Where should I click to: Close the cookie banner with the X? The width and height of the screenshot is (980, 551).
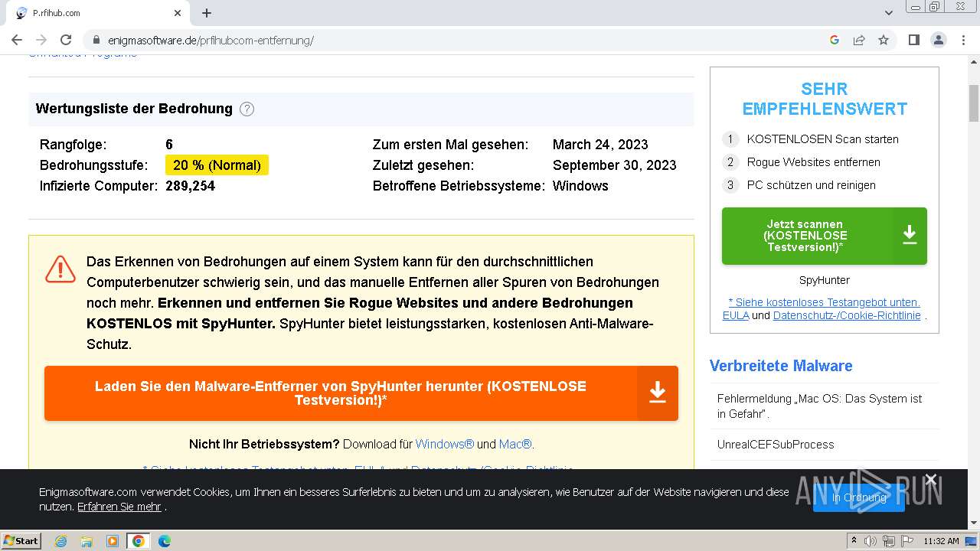(931, 480)
